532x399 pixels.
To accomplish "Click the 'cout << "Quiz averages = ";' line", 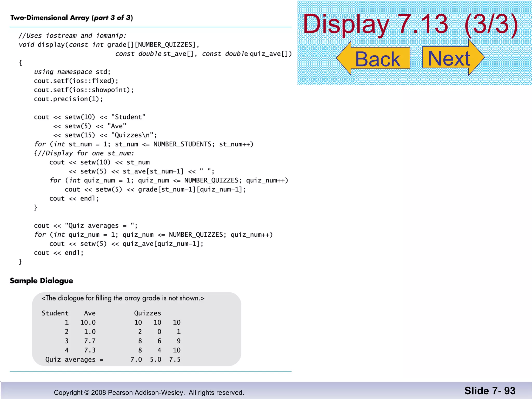I will (x=86, y=225).
